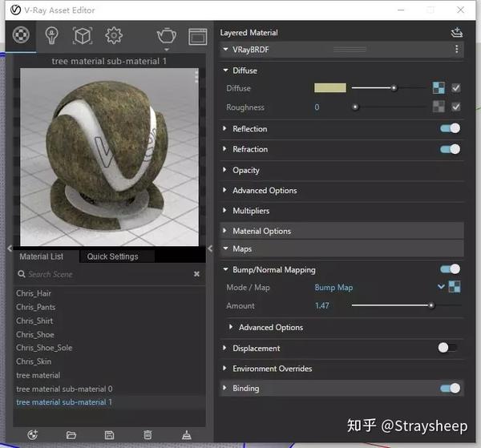481x448 pixels.
Task: Click the Roughness value 0 field
Action: tap(317, 107)
